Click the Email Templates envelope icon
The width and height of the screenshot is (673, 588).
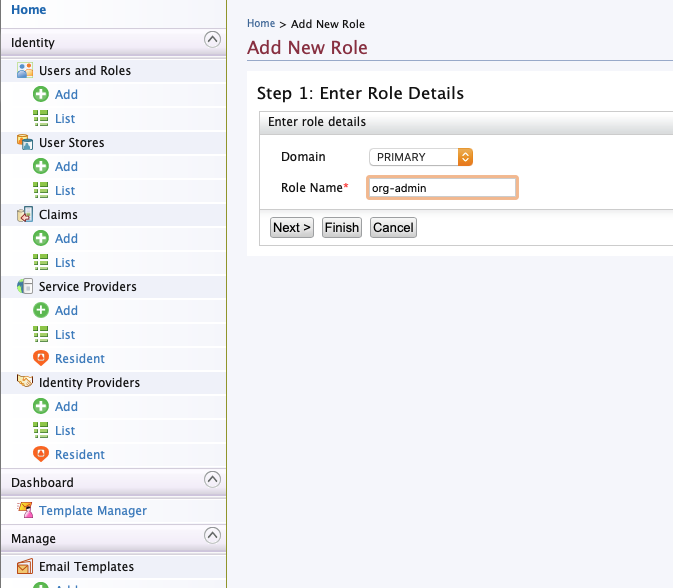tap(25, 567)
